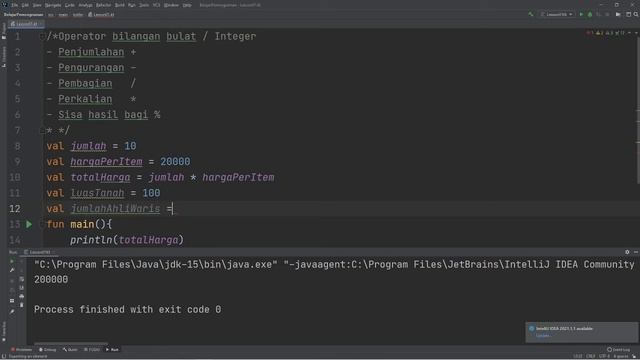The height and width of the screenshot is (360, 640).
Task: Click on hargaPerItem declaration at line 9
Action: coord(106,162)
